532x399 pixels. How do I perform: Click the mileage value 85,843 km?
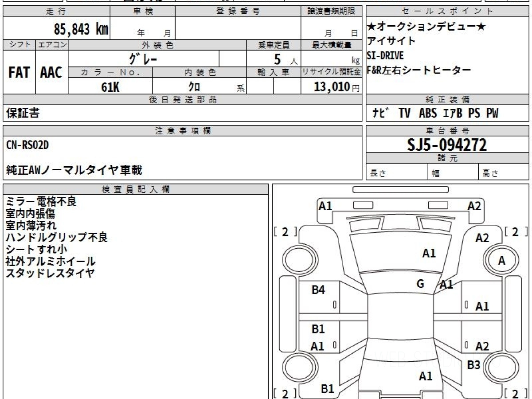click(81, 30)
